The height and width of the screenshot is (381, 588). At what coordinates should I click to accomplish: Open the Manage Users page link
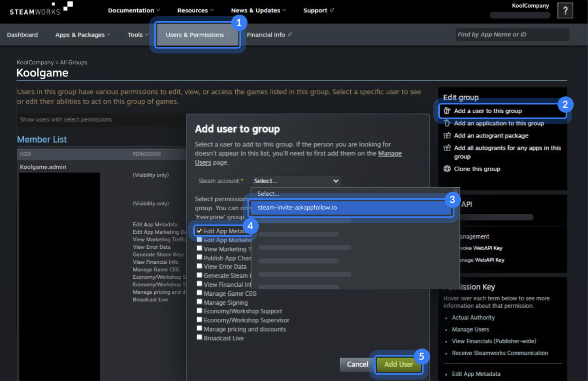(x=390, y=153)
